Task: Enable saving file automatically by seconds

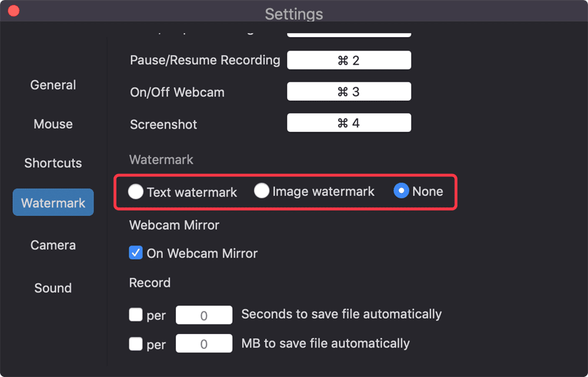Action: (x=136, y=315)
